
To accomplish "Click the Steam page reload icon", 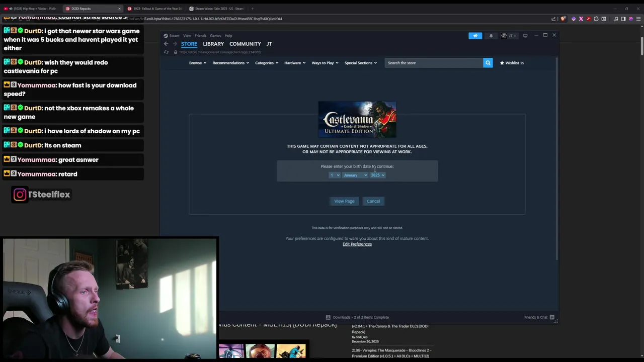I will point(166,52).
